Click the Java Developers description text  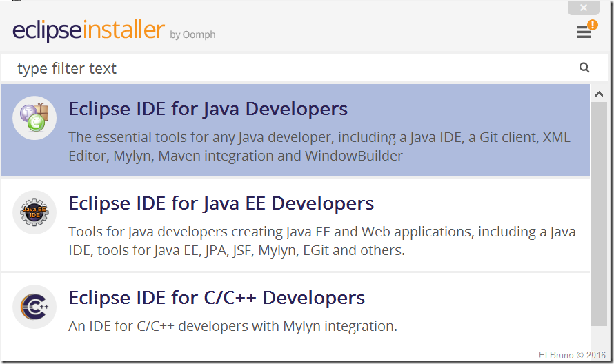click(x=319, y=146)
